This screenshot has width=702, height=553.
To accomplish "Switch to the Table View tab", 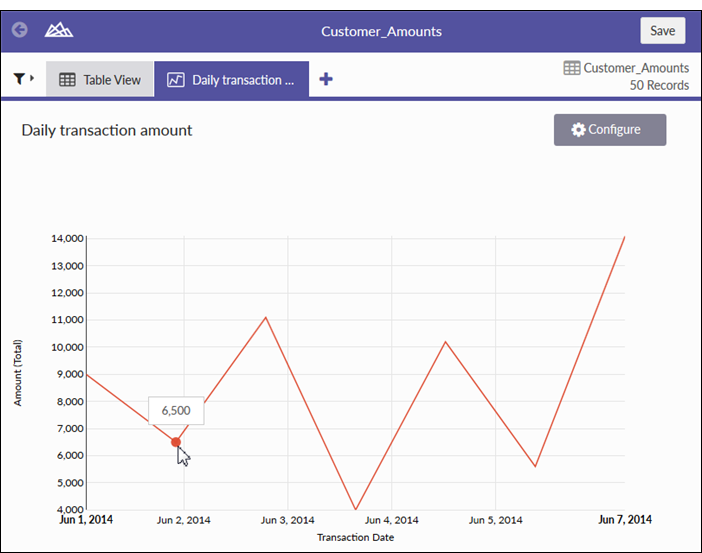I will [100, 80].
